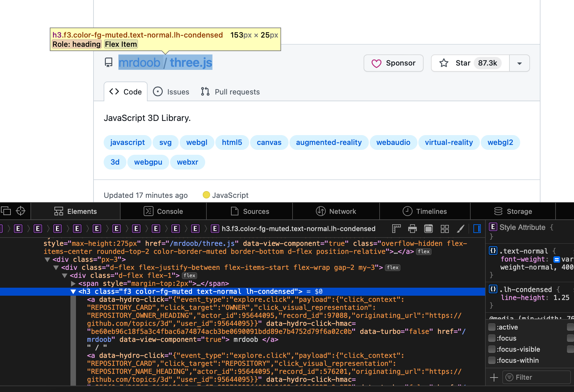Click the E icon next to Style Attribute
This screenshot has height=392, width=574.
(493, 227)
